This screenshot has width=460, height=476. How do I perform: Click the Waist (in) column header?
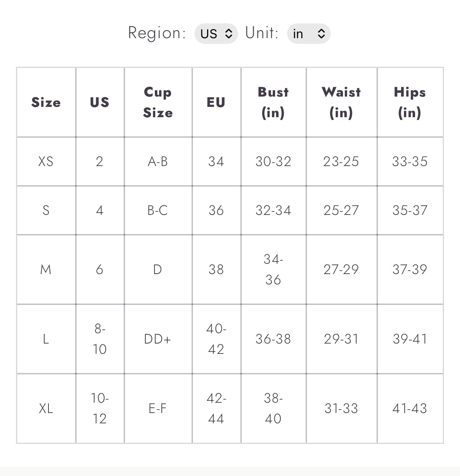(341, 102)
